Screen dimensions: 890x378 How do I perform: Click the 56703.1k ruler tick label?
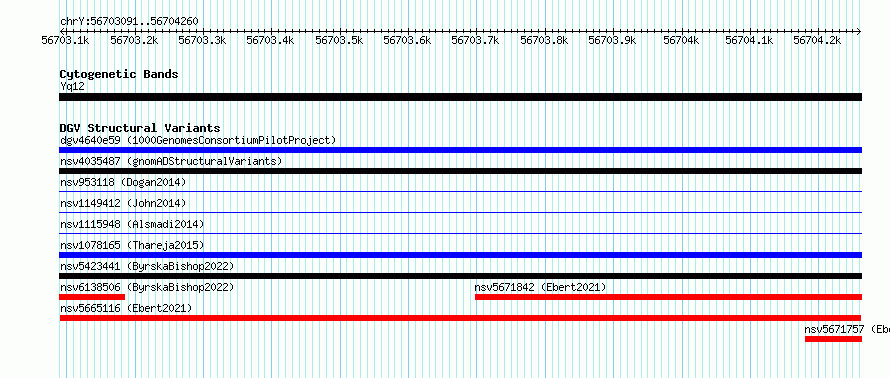(66, 40)
